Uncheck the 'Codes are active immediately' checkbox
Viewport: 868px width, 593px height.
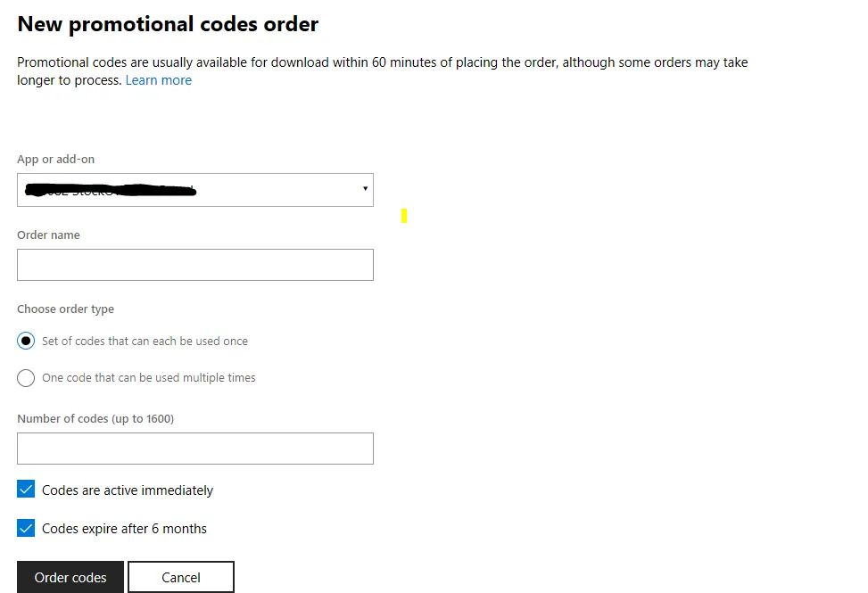coord(26,490)
